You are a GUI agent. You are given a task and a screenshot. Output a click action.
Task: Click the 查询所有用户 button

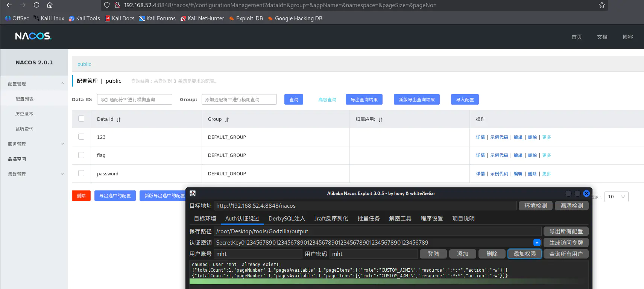point(566,254)
